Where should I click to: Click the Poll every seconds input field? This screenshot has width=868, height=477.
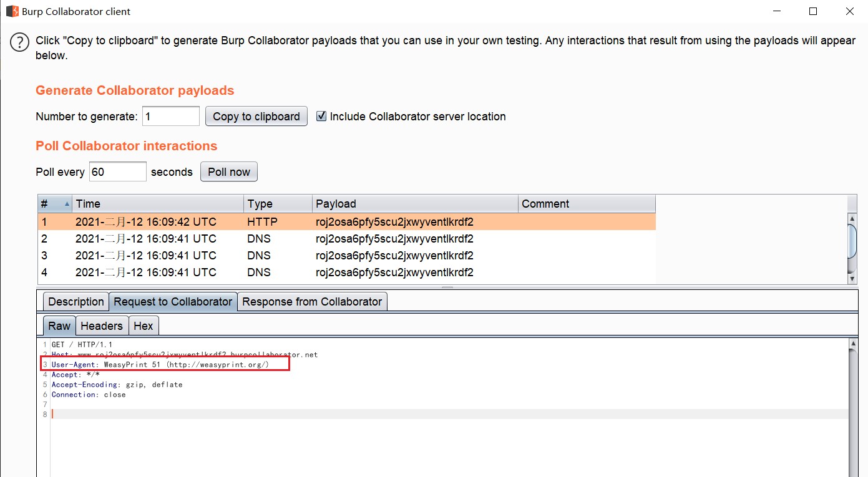click(118, 171)
